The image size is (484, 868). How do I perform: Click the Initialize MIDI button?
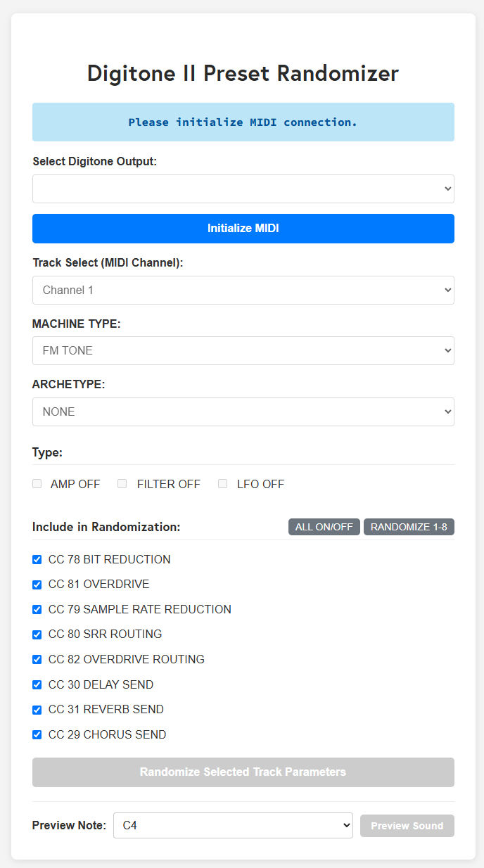243,229
